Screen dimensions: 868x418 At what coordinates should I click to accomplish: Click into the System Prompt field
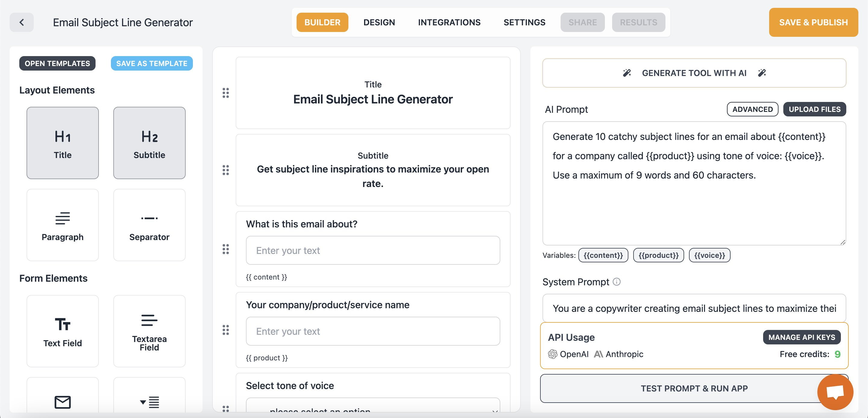click(x=694, y=308)
